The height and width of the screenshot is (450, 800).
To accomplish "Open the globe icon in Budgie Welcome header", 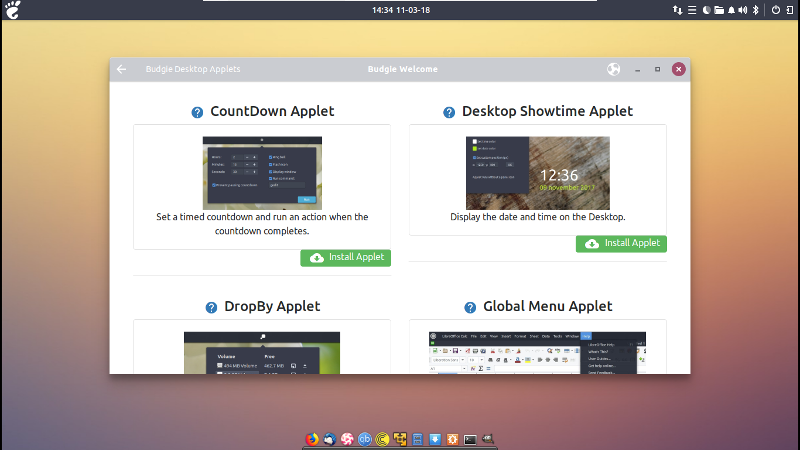I will 613,69.
